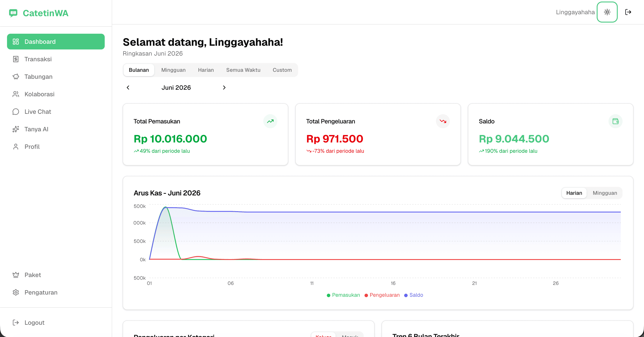
Task: Click the Linggayahaha username in header
Action: click(575, 12)
